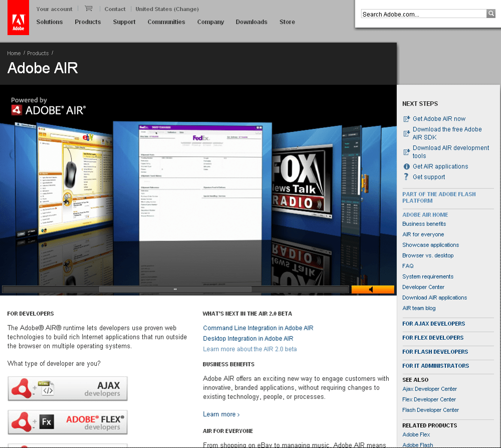Screen dimensions: 501x448
Task: Change the United States region
Action: pos(167,9)
